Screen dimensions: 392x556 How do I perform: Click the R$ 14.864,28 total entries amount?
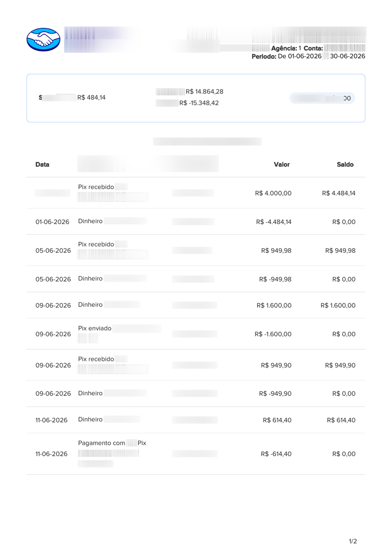pyautogui.click(x=204, y=92)
